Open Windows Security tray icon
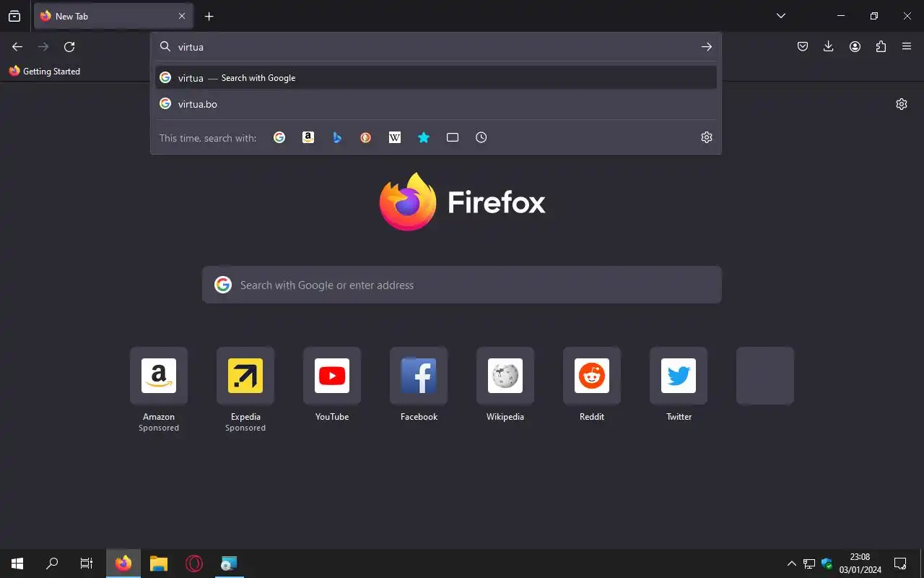924x578 pixels. point(827,564)
